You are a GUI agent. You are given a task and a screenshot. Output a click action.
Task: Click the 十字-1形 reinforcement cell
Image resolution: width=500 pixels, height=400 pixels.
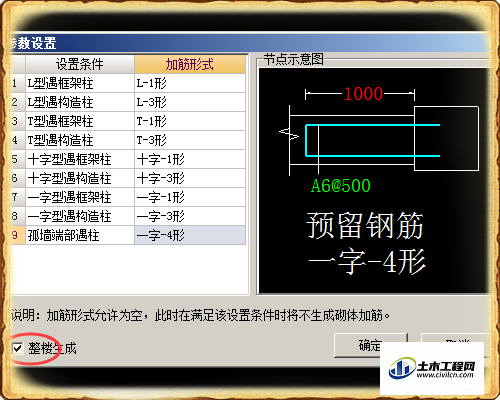(x=190, y=159)
